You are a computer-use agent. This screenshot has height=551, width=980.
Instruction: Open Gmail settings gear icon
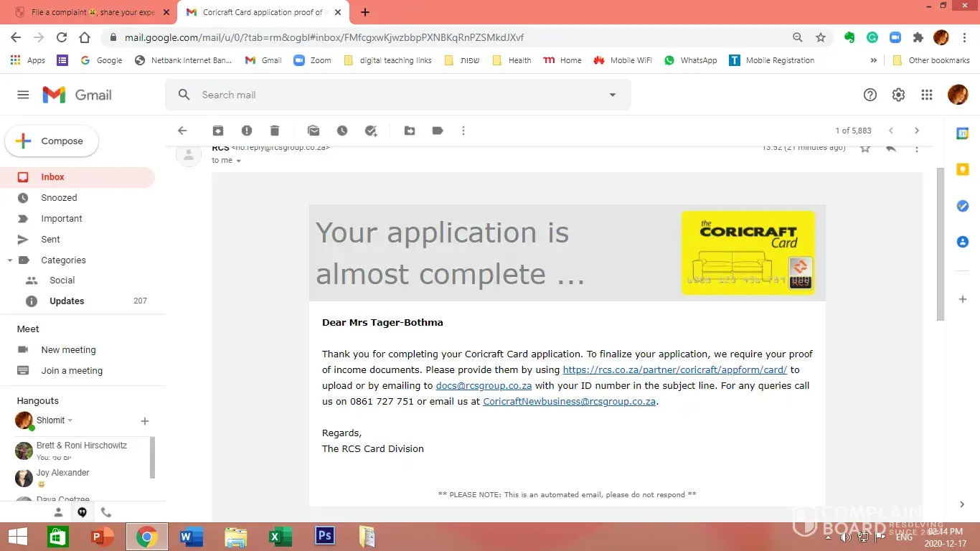coord(898,95)
